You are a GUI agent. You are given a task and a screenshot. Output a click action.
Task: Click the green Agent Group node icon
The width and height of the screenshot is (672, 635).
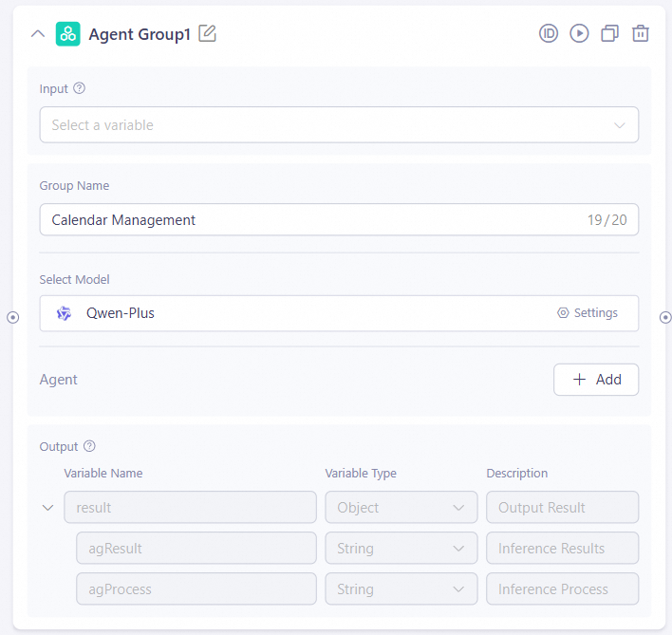click(x=67, y=34)
